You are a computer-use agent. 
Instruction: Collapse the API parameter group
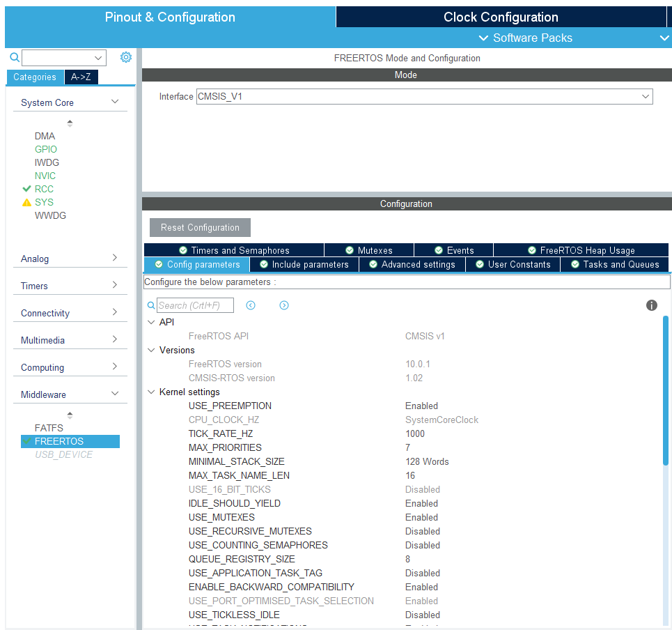point(151,322)
